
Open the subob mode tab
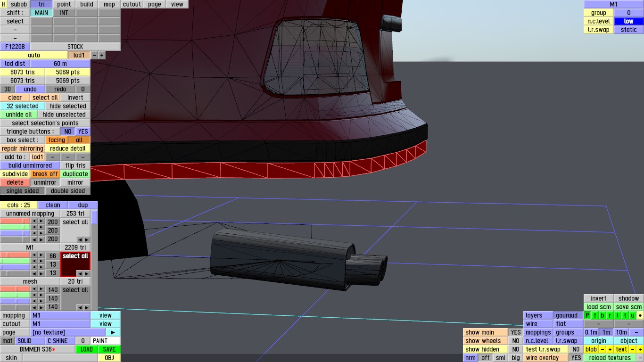click(x=19, y=4)
